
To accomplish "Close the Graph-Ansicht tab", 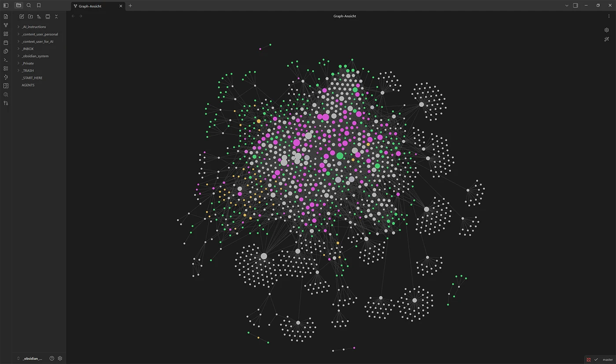I will [x=121, y=6].
